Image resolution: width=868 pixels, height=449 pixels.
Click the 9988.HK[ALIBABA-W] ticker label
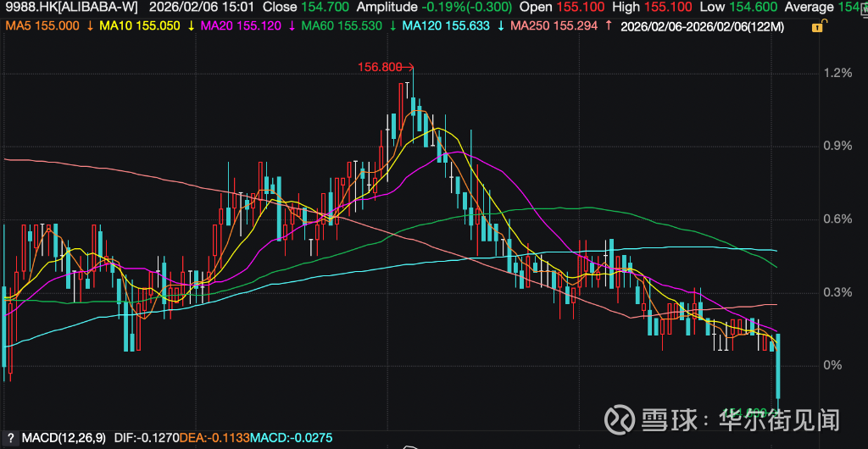pyautogui.click(x=70, y=7)
